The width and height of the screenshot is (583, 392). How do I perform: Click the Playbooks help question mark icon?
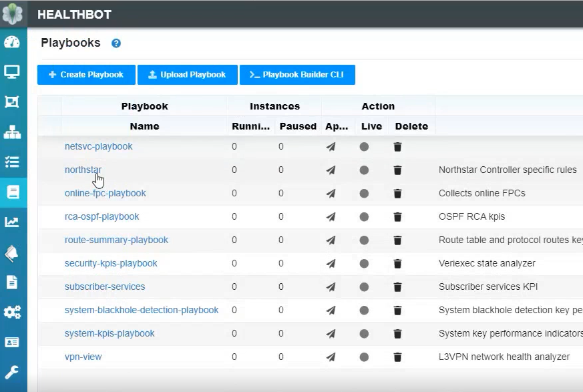click(x=116, y=43)
